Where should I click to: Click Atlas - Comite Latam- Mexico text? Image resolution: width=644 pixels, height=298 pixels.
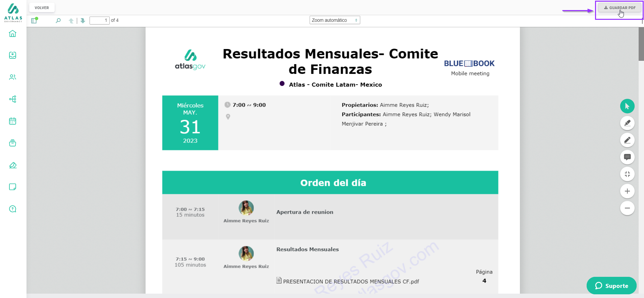coord(335,85)
